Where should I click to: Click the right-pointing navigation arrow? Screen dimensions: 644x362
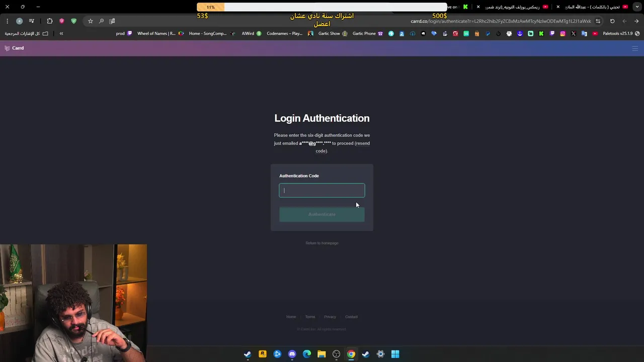tap(636, 21)
